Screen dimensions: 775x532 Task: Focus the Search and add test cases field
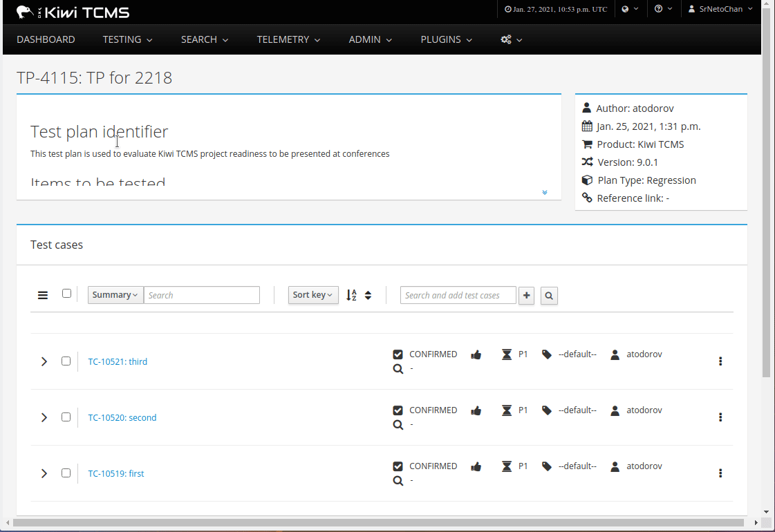coord(458,295)
